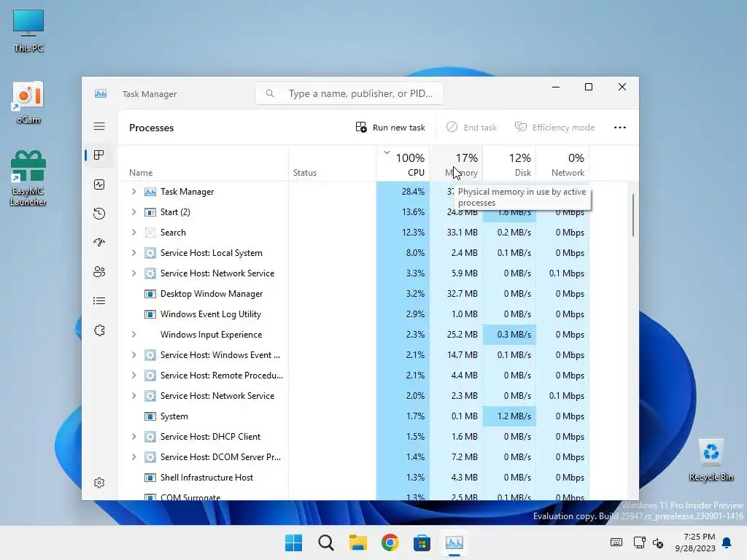Open the touch keyboard tray icon

click(616, 542)
